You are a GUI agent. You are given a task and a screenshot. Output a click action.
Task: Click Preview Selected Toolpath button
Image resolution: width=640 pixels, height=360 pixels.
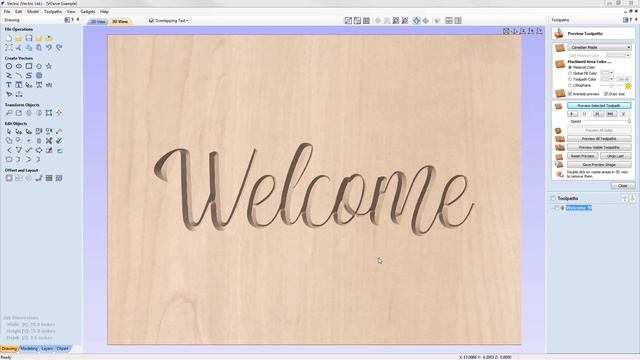click(599, 106)
